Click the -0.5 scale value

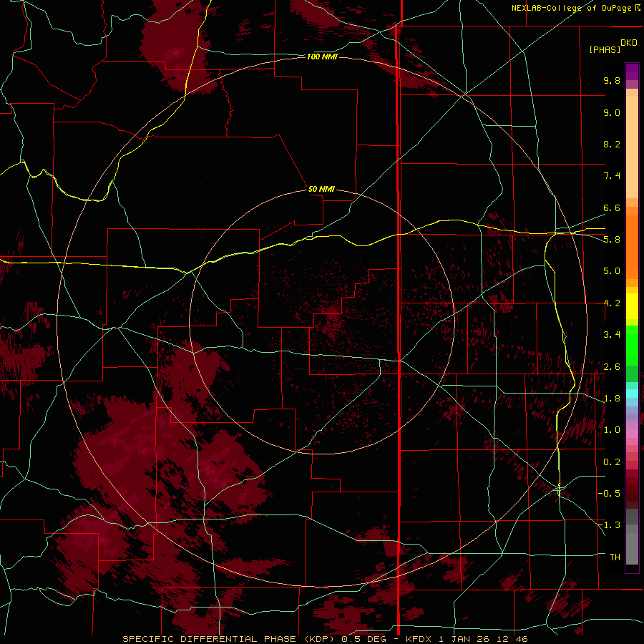(609, 494)
